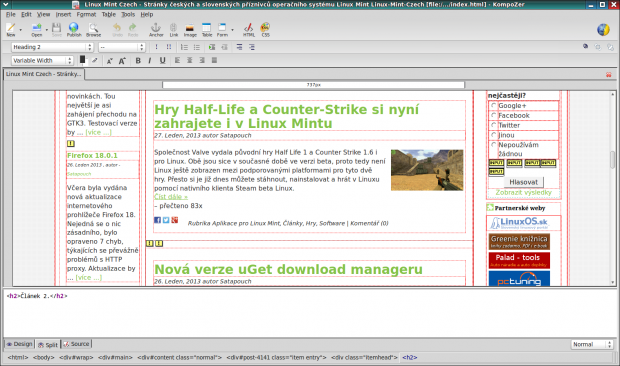Apply numbered list formatting
This screenshot has height=366, width=620.
pos(184,47)
